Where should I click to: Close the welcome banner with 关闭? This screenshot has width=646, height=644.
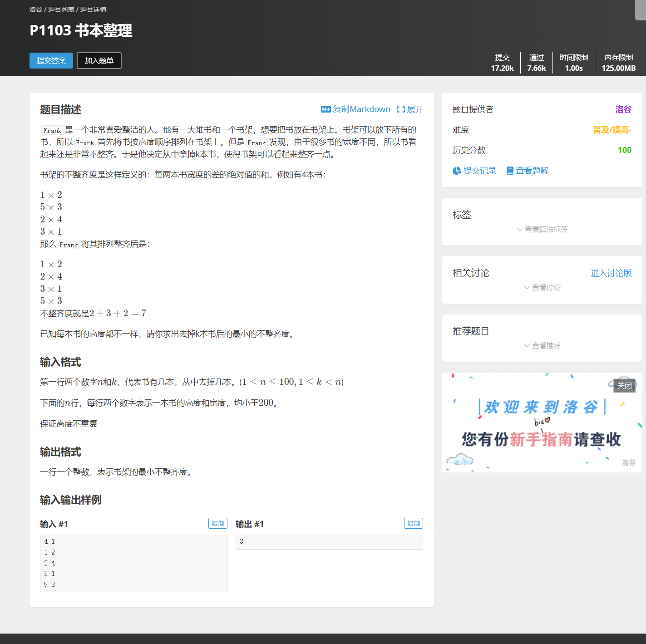click(x=624, y=385)
